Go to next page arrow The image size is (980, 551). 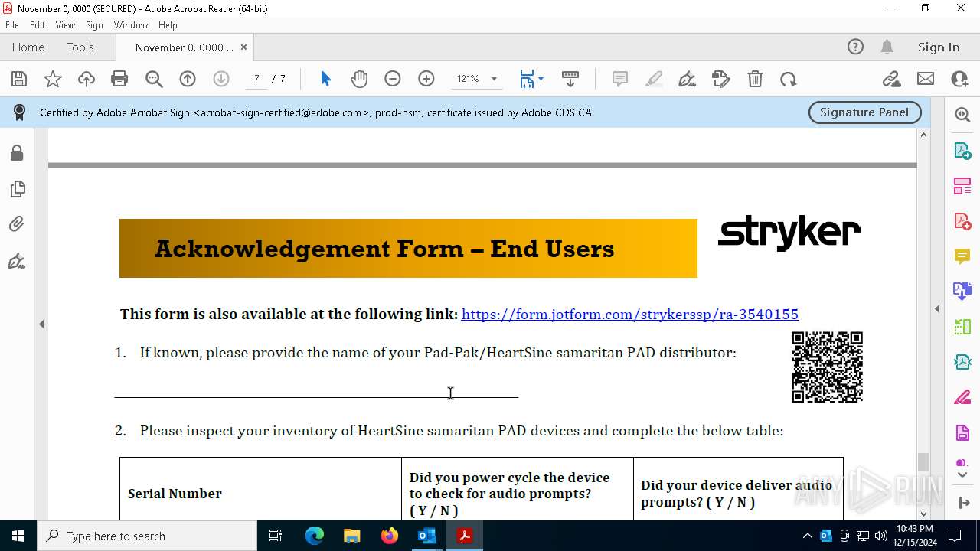[x=221, y=79]
